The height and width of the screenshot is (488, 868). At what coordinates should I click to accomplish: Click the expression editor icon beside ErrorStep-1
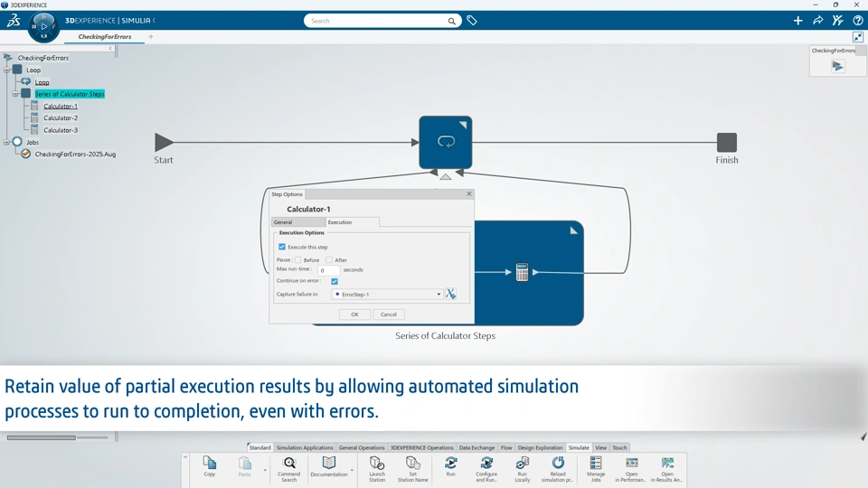[450, 294]
